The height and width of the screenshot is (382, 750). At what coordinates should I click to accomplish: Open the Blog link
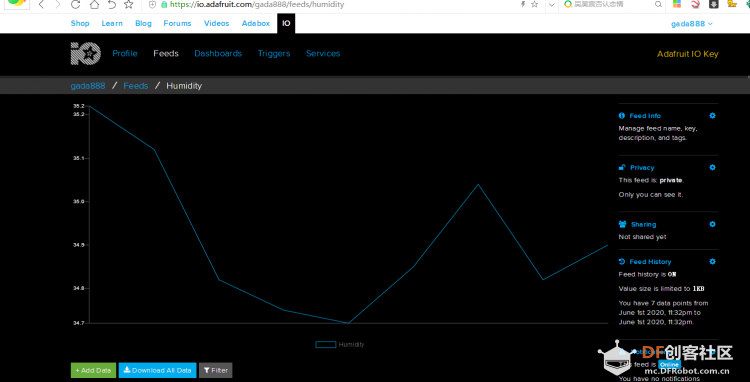click(143, 23)
